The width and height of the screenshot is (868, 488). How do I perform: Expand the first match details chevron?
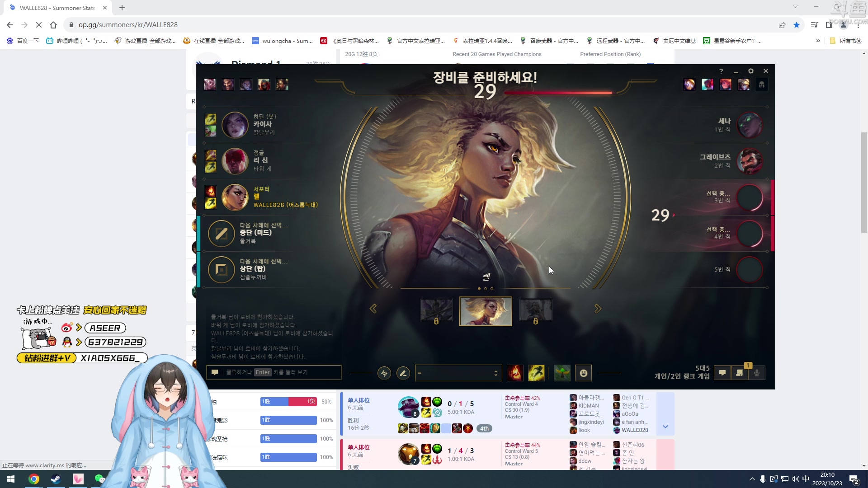[x=665, y=427]
